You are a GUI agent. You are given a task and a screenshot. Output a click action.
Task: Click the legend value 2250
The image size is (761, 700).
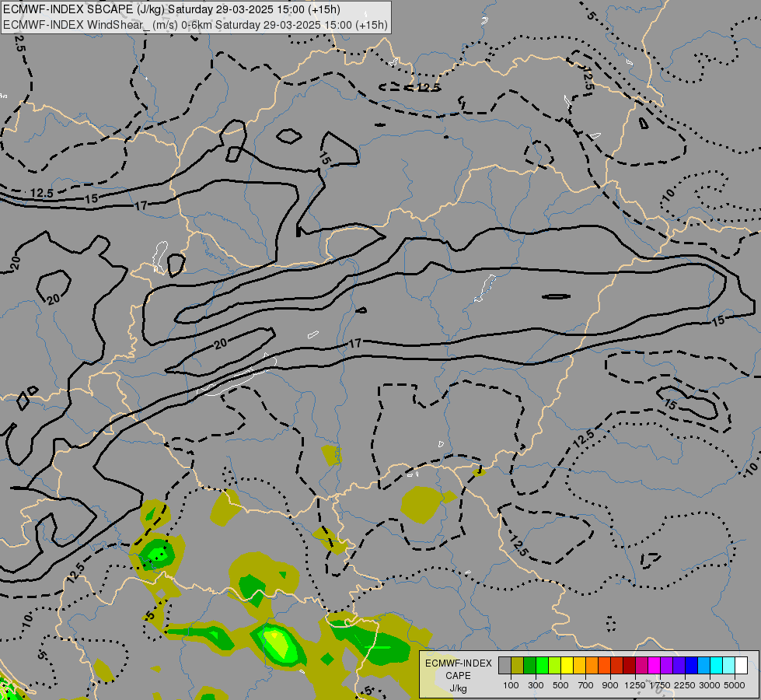tap(685, 685)
